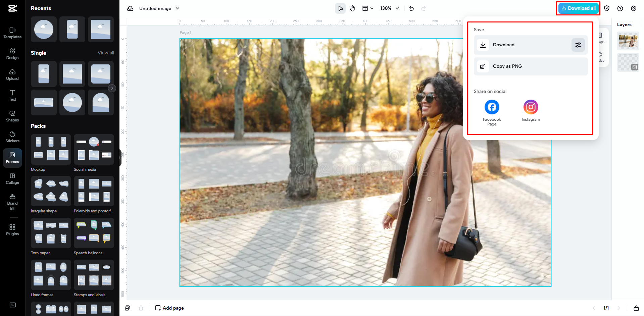Open keyboard shortcuts icon at sidebar bottom

pyautogui.click(x=13, y=305)
